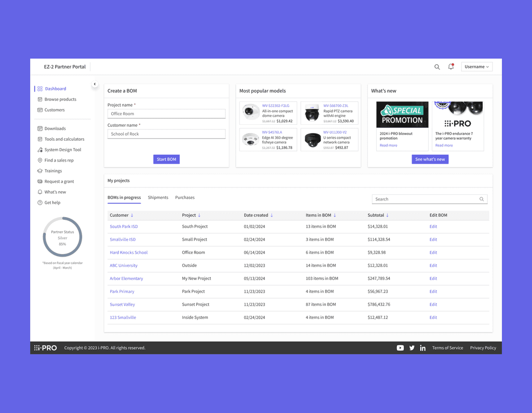Click the Get help question icon
This screenshot has height=413, width=532.
point(40,203)
